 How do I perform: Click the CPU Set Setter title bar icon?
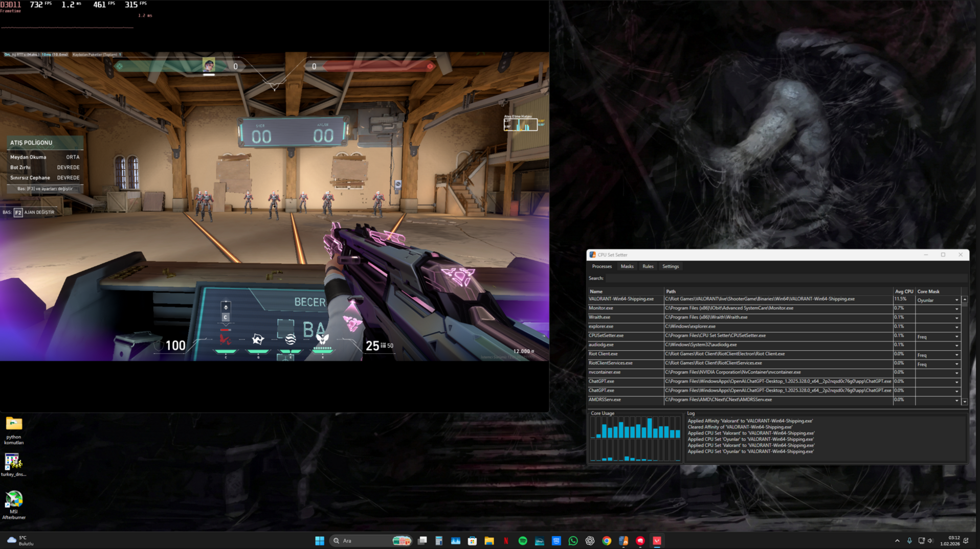pyautogui.click(x=592, y=255)
